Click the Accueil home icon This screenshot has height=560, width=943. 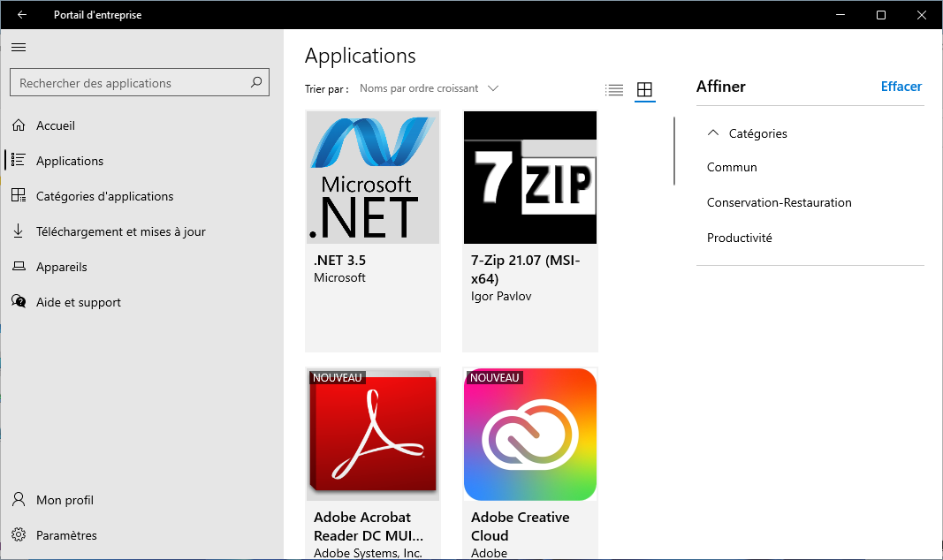(x=19, y=125)
